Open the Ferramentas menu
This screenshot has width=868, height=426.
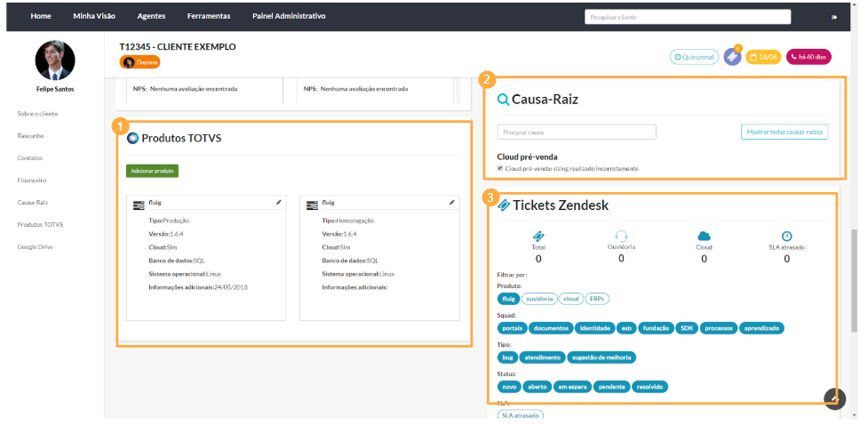209,16
